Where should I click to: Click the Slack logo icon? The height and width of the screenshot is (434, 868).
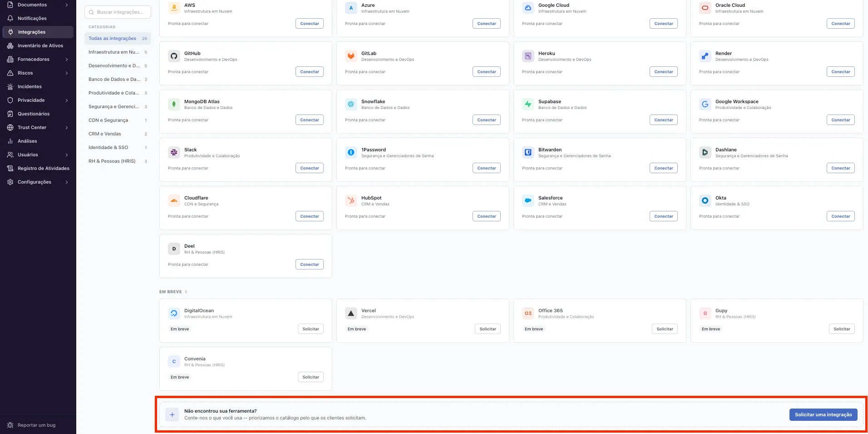(174, 153)
